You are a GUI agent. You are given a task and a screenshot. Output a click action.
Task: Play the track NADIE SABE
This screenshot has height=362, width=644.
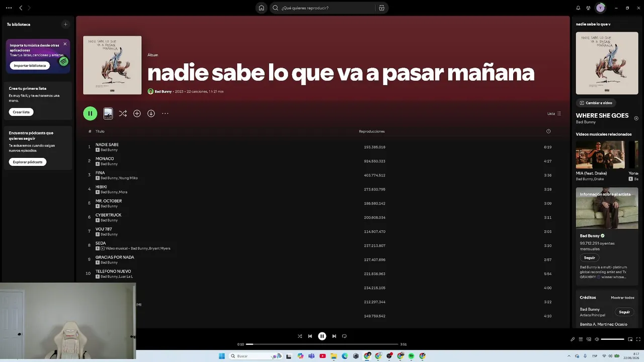[x=107, y=145]
